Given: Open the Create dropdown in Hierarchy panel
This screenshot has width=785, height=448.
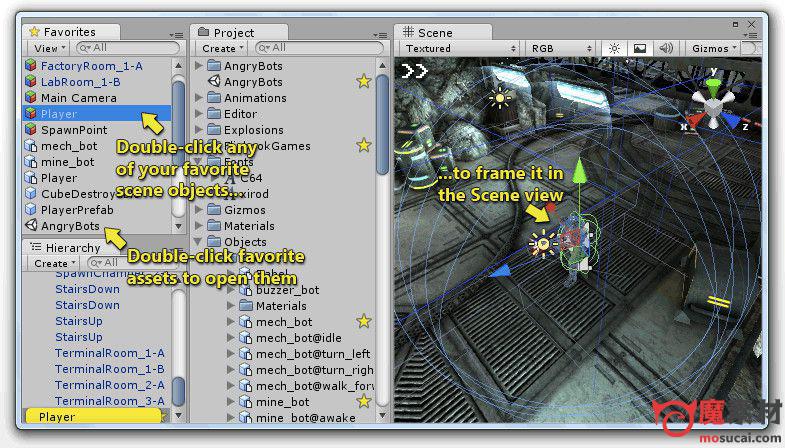Looking at the screenshot, I should tap(54, 263).
